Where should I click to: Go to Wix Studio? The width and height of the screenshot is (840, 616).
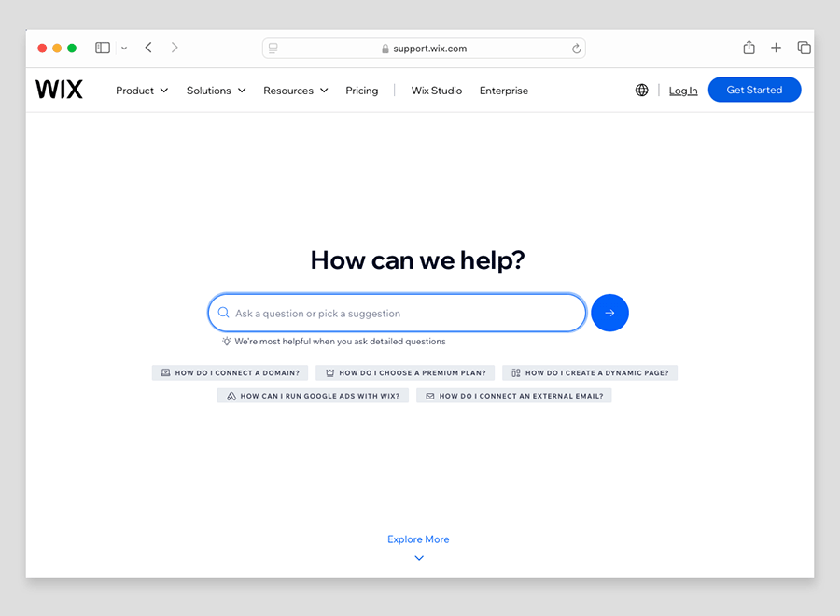[x=437, y=91]
